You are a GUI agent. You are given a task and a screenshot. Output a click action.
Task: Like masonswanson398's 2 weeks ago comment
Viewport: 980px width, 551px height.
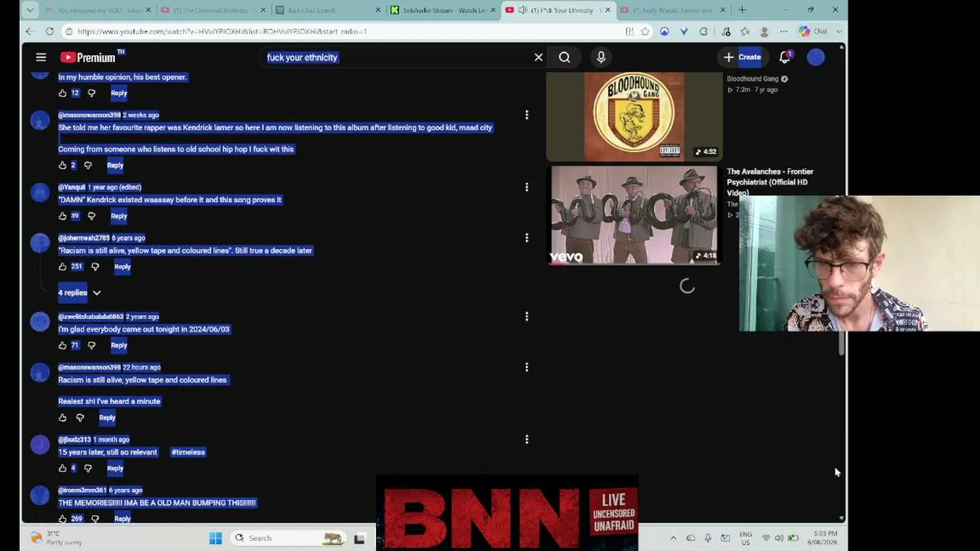[63, 165]
